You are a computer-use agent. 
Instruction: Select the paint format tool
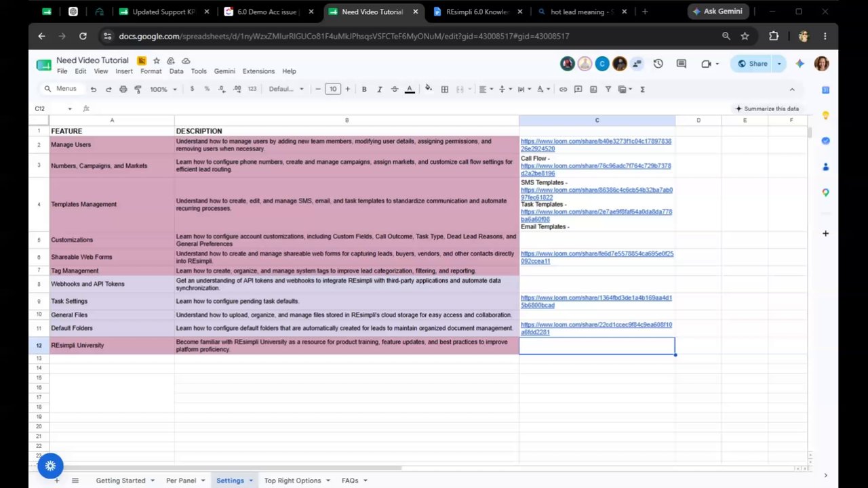click(138, 89)
